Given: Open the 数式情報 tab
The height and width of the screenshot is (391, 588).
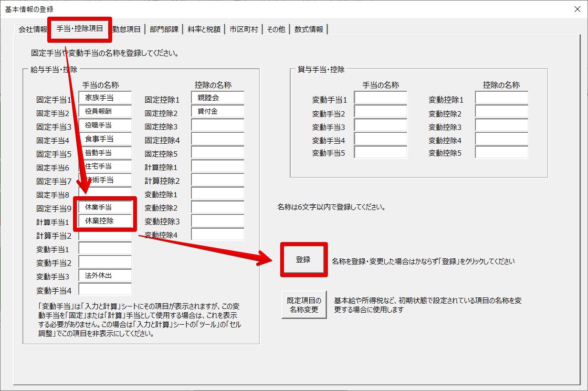Looking at the screenshot, I should coord(308,30).
